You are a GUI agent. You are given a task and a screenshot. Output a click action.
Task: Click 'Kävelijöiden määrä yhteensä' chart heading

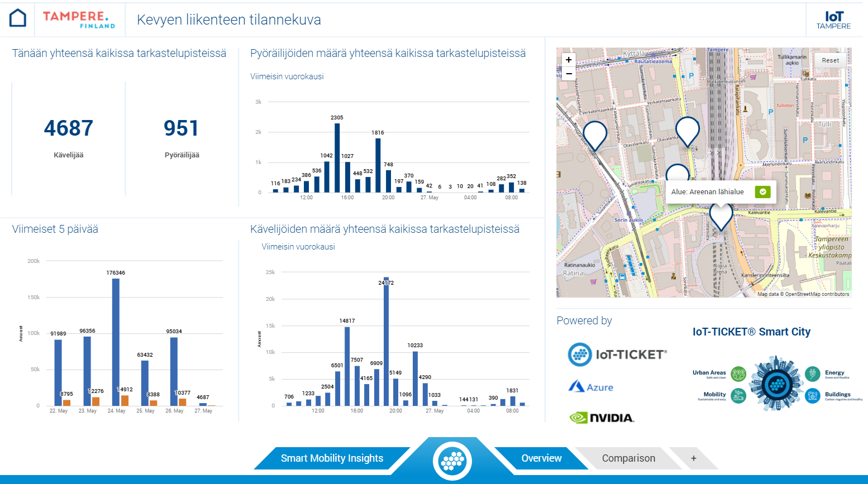[385, 229]
